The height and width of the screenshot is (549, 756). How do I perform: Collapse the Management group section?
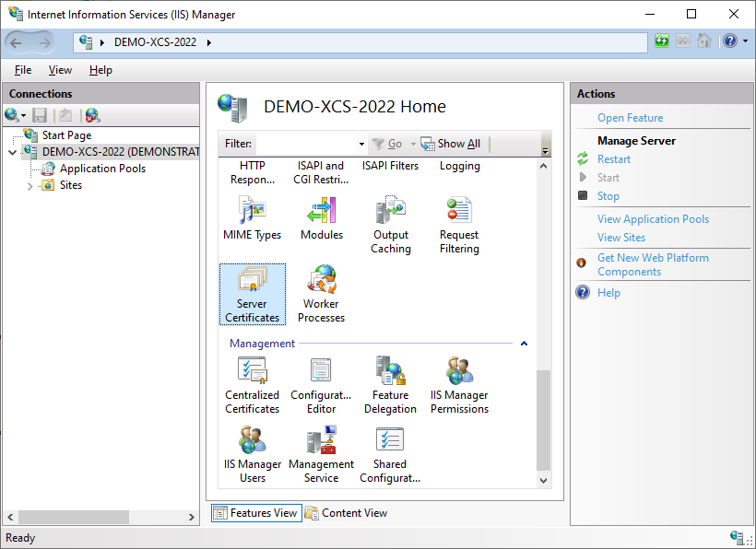click(524, 344)
